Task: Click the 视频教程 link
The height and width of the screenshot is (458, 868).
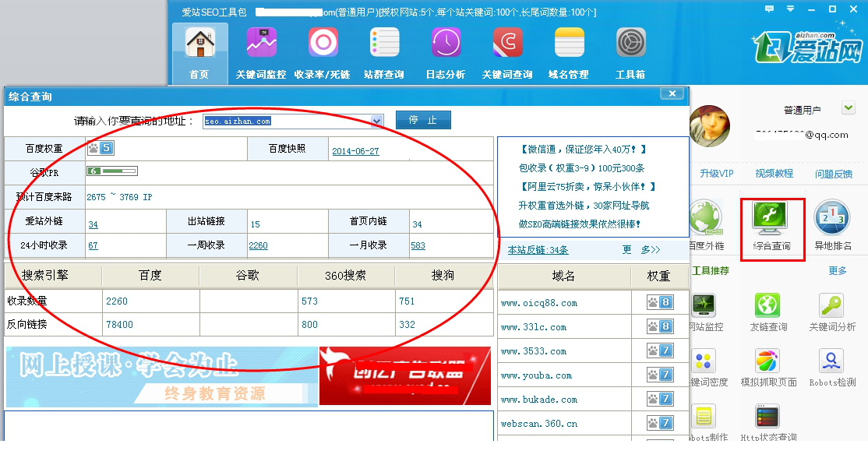Action: [x=774, y=174]
